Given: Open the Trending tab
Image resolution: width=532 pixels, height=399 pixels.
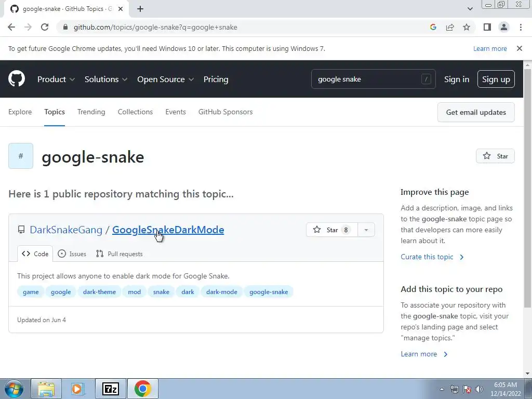Looking at the screenshot, I should click(91, 112).
